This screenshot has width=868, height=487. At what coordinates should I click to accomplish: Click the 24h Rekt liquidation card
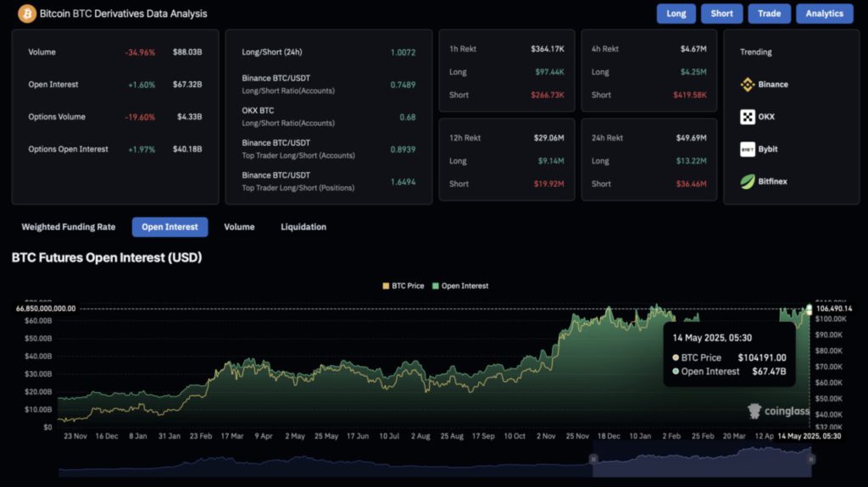click(x=648, y=159)
